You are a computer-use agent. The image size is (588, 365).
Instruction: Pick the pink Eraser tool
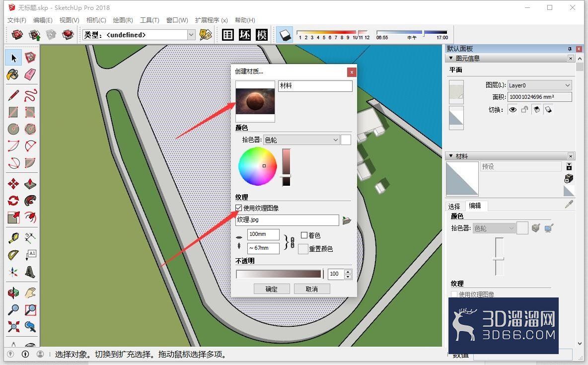click(x=30, y=74)
